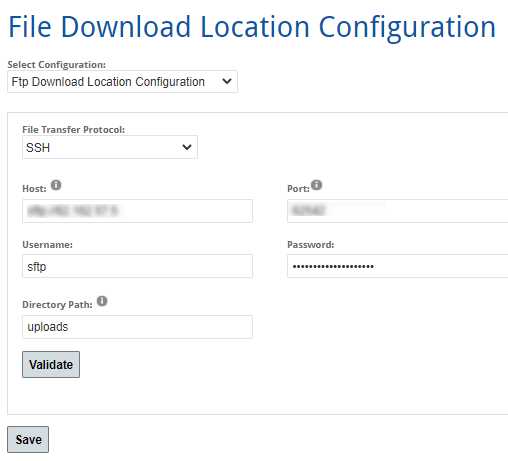508x461 pixels.
Task: Click the Host label text
Action: pyautogui.click(x=34, y=189)
